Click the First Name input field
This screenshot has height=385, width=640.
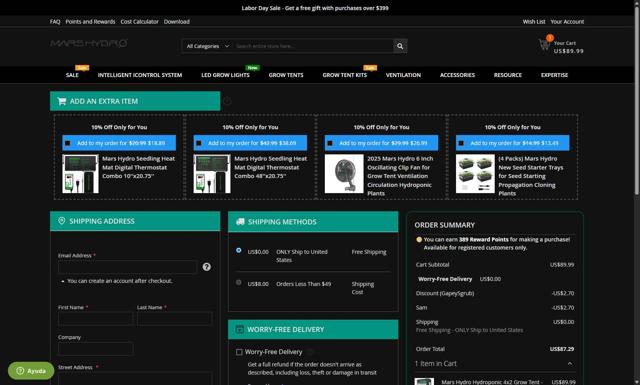tap(95, 318)
